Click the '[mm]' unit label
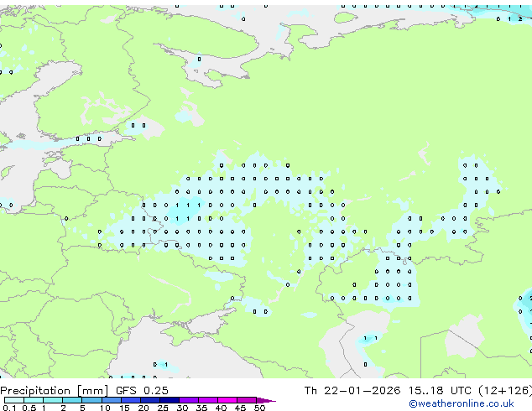Screen dimensions: 532x411 click(x=92, y=391)
